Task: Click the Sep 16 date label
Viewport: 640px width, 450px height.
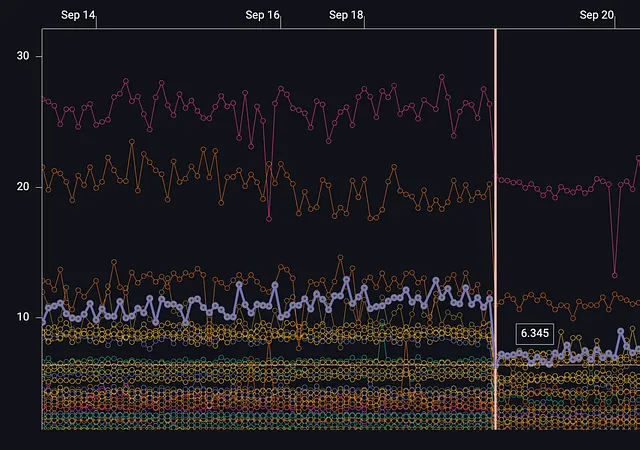Action: click(262, 15)
